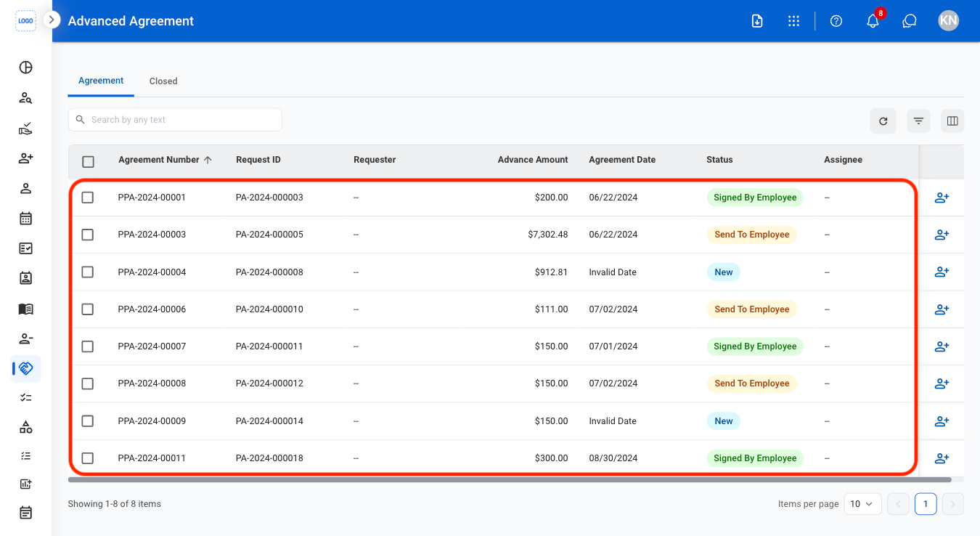
Task: Click the next page arrow
Action: [953, 504]
